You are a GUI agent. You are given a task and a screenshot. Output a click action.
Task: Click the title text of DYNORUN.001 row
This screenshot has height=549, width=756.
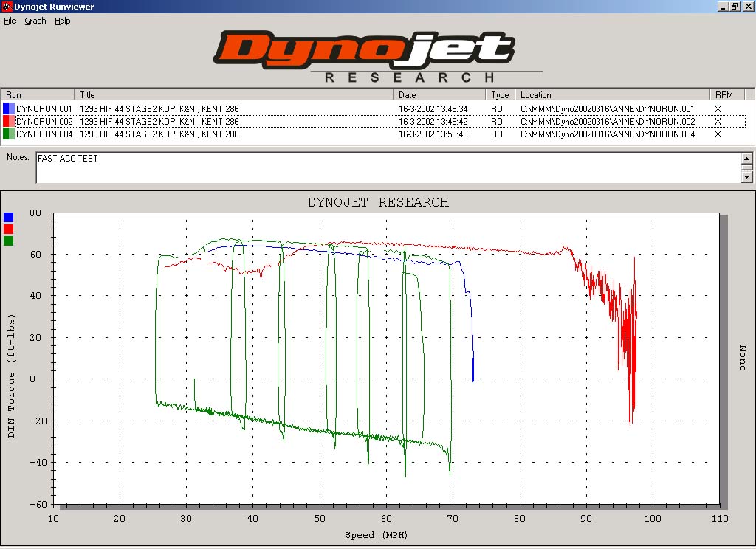click(x=159, y=109)
